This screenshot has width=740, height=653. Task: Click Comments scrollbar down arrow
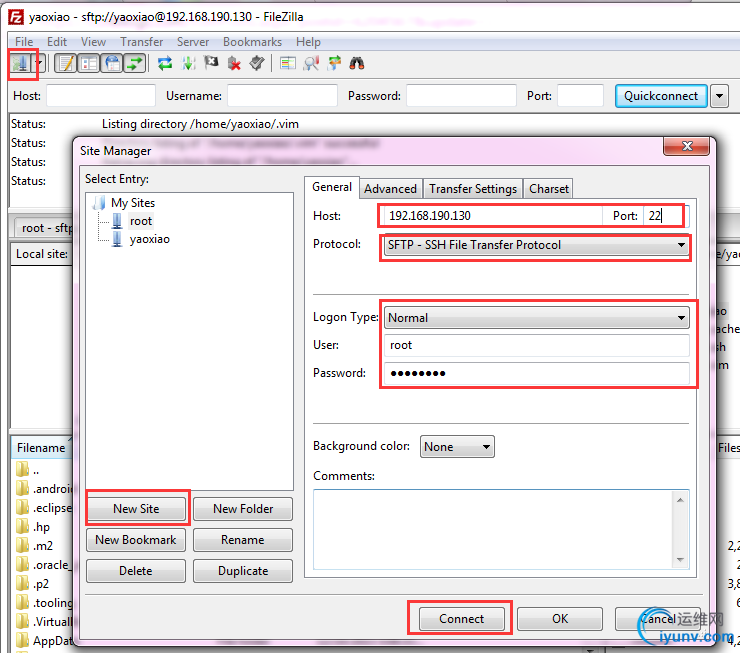[x=681, y=560]
